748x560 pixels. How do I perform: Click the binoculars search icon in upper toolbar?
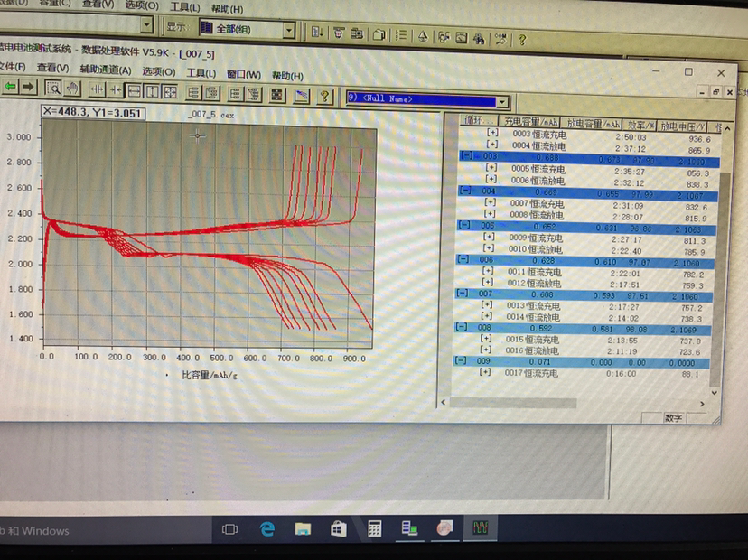tap(479, 38)
